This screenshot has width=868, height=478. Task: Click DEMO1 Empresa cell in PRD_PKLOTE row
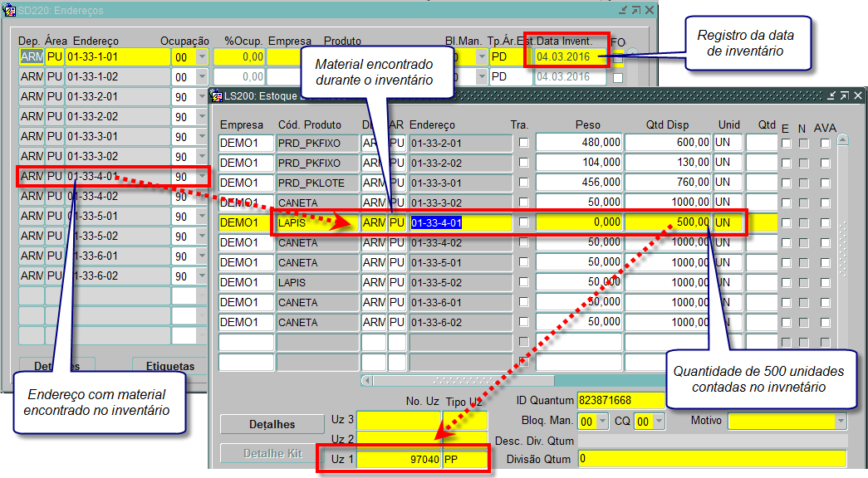pos(246,183)
